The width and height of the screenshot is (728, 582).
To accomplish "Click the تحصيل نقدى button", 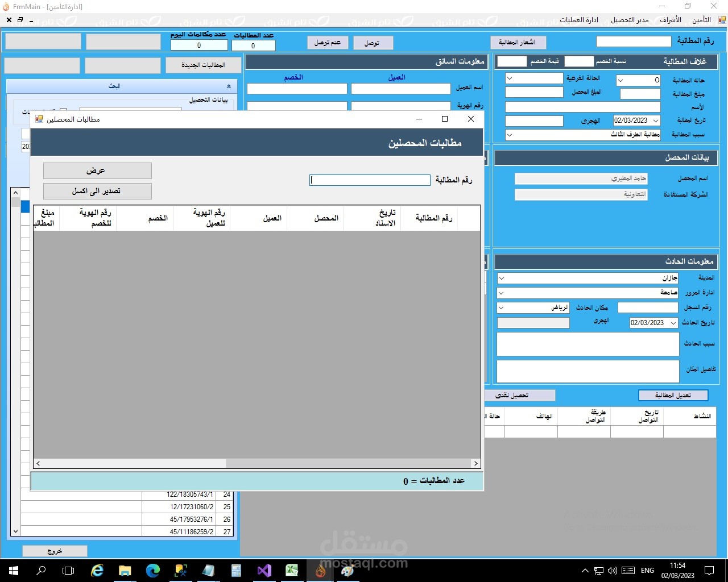I will [x=519, y=395].
